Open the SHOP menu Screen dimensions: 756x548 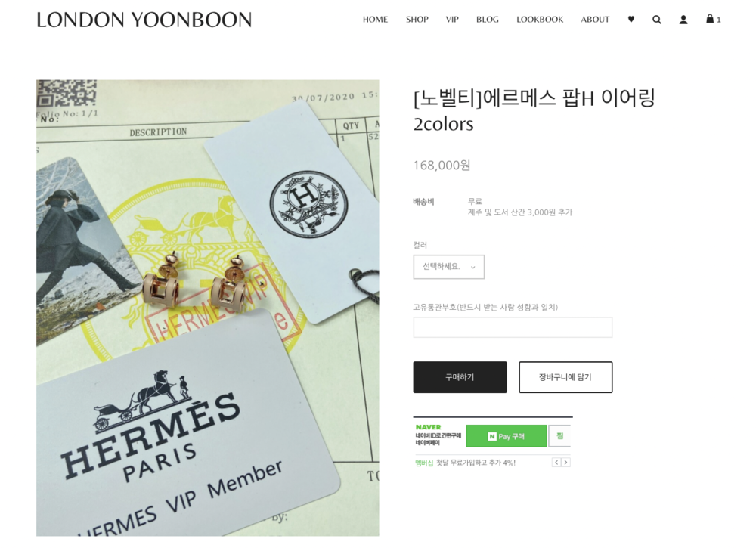pyautogui.click(x=417, y=20)
